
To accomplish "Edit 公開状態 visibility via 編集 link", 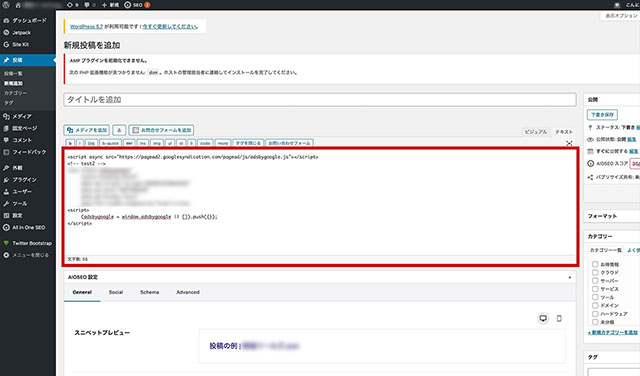I will 631,140.
